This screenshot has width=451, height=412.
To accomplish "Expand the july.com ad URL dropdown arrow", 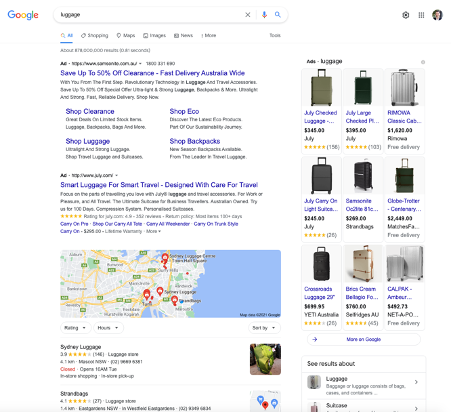I will [x=117, y=175].
